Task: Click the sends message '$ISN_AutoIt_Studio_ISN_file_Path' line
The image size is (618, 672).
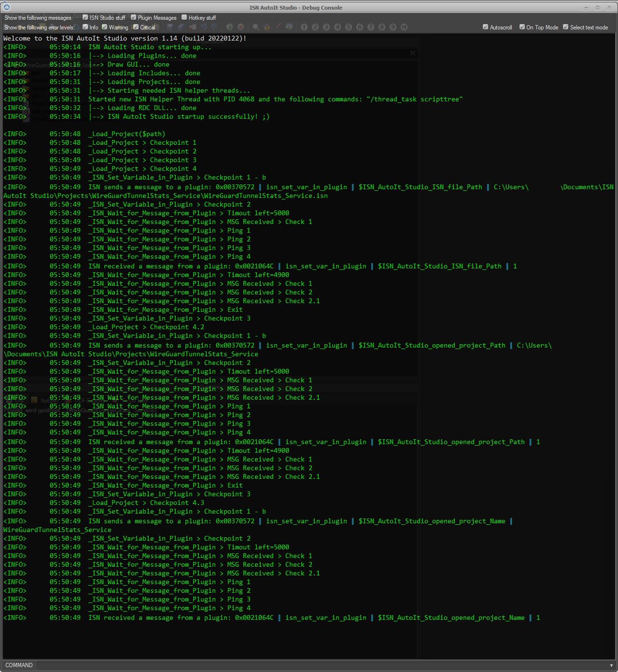Action: coord(309,187)
